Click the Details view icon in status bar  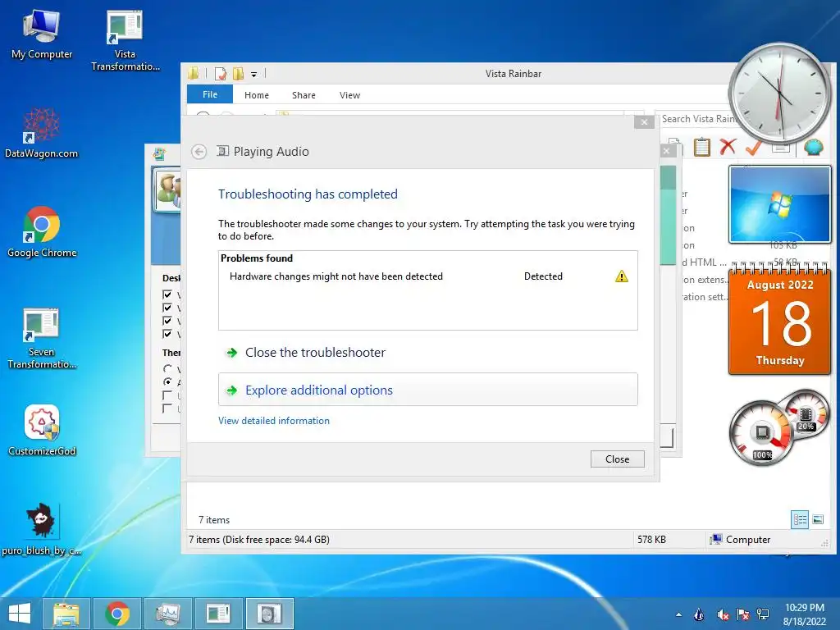click(800, 519)
